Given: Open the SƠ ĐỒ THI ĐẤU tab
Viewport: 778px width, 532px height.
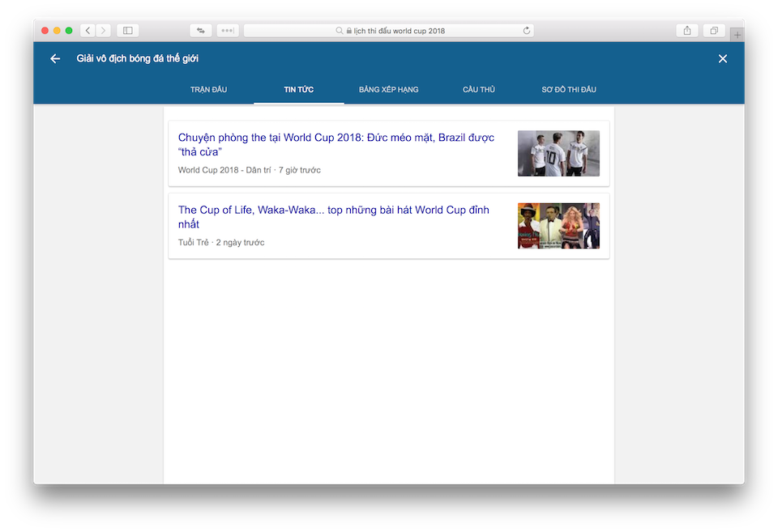Looking at the screenshot, I should (x=569, y=90).
